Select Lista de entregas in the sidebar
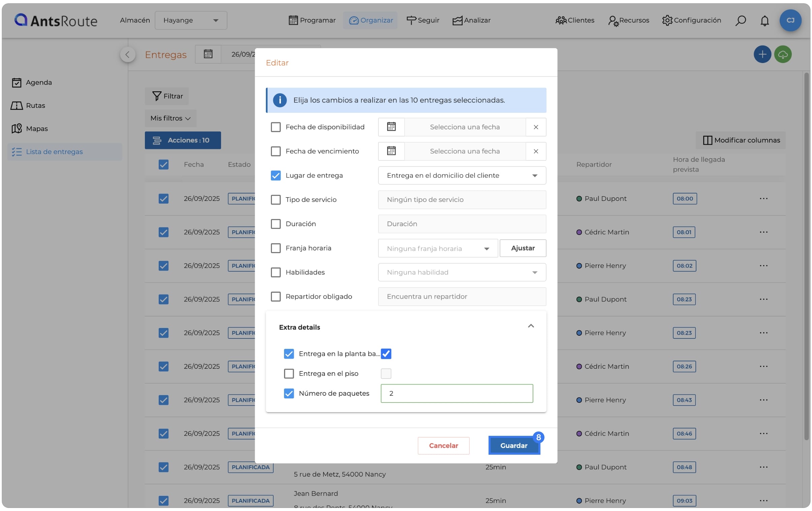The image size is (812, 511). coord(65,152)
